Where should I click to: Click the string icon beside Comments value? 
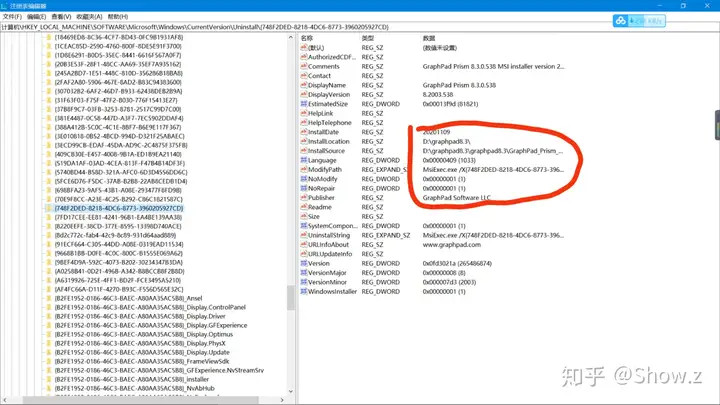[304, 66]
